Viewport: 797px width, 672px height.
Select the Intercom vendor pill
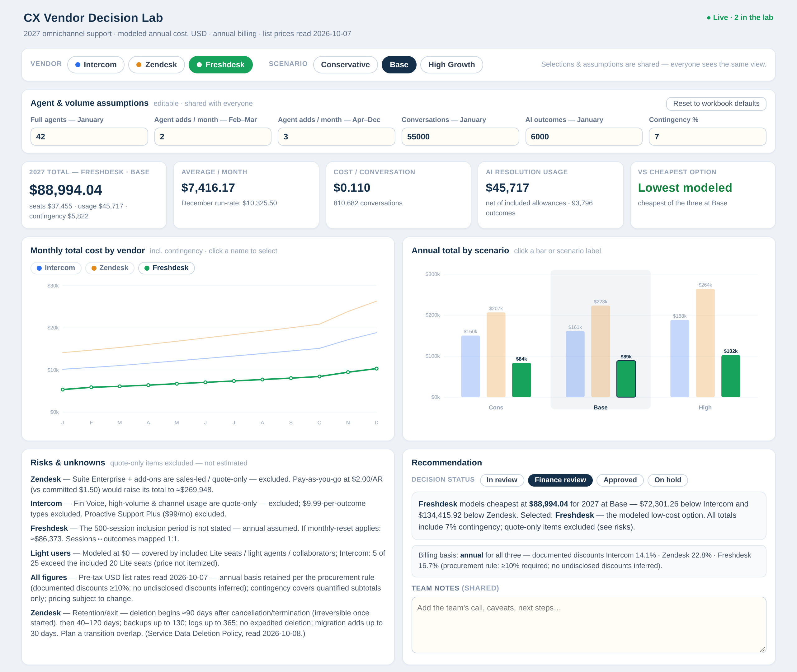[x=96, y=65]
